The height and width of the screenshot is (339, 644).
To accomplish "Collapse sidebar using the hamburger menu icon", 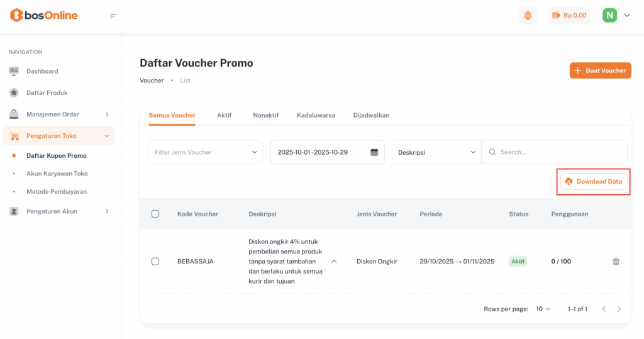I will [114, 16].
